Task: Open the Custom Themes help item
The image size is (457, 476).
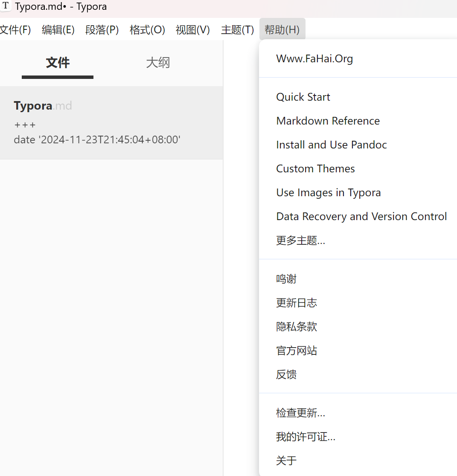Action: pos(315,169)
